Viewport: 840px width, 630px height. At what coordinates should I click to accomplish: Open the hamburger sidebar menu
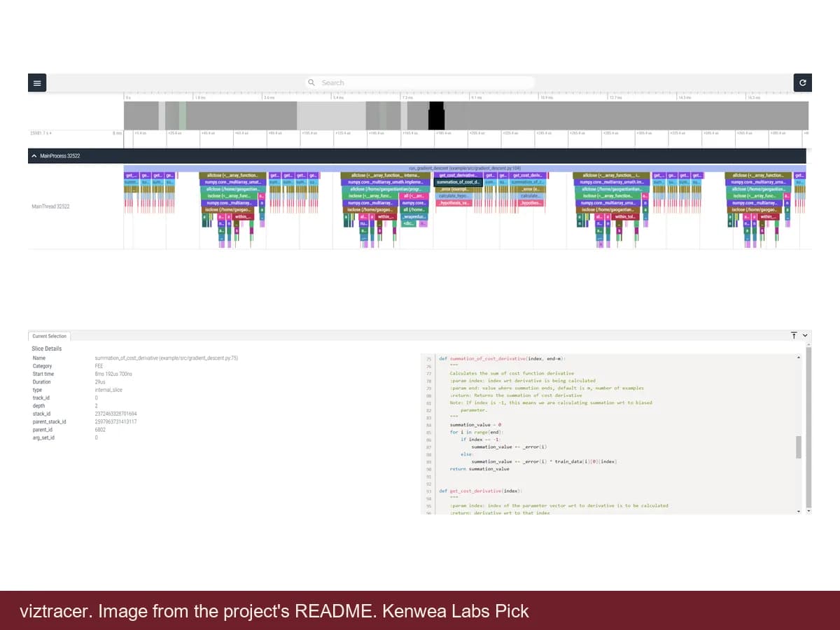[37, 83]
